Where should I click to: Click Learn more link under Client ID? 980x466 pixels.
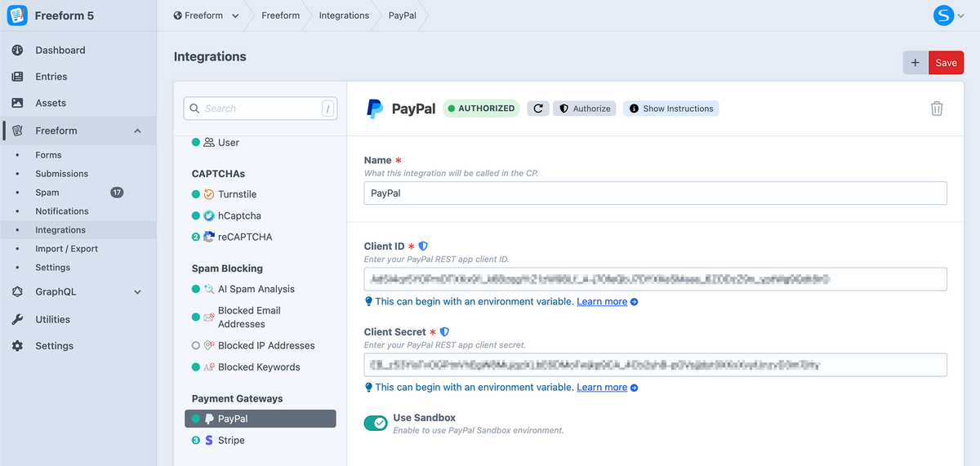coord(602,302)
